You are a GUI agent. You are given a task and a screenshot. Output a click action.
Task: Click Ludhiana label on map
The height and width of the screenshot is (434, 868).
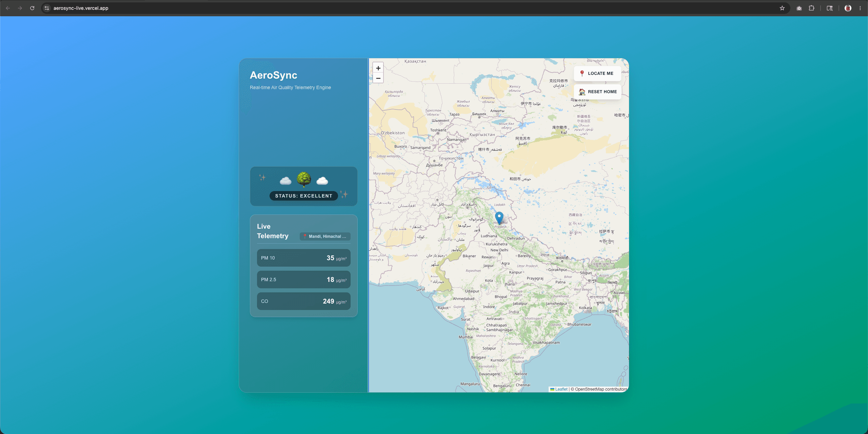[x=489, y=236]
